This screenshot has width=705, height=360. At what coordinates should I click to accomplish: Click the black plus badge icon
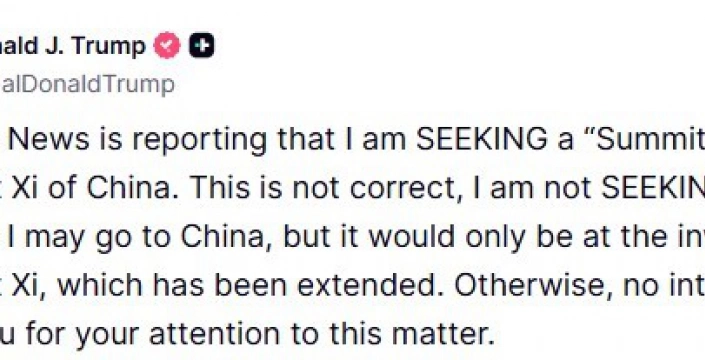201,45
